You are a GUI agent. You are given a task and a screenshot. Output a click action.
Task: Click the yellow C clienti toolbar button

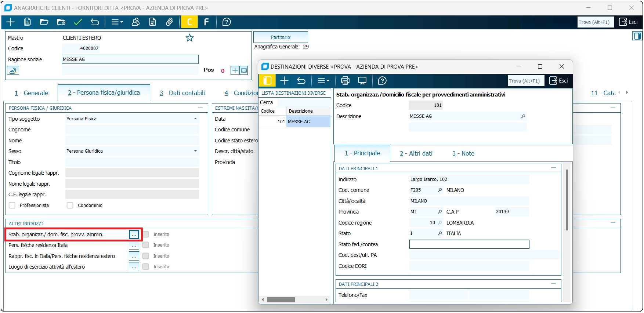(189, 22)
